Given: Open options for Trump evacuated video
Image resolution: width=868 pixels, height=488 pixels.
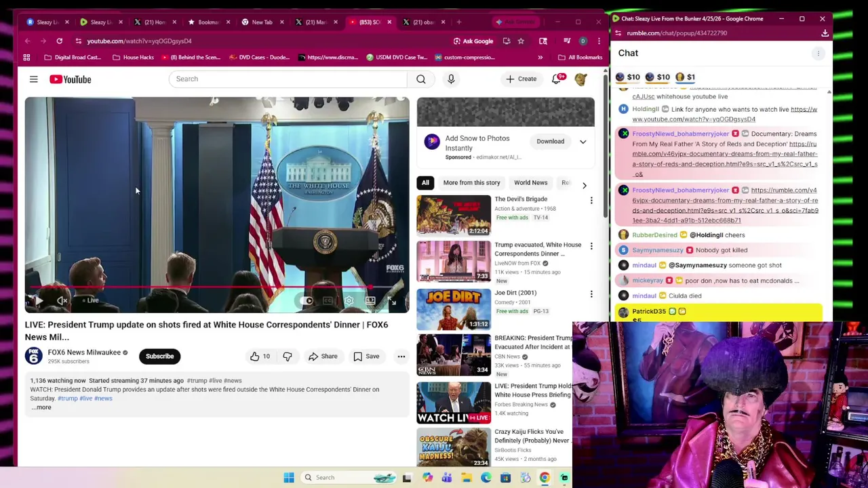Looking at the screenshot, I should [591, 246].
